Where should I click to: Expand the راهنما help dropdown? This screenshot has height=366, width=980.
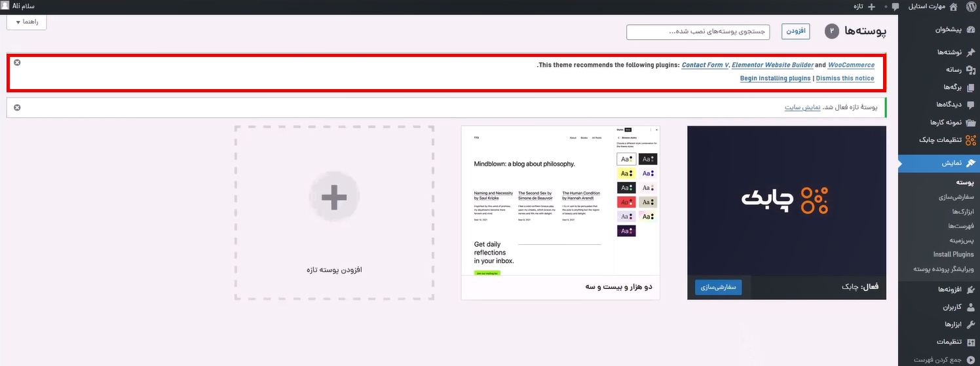pos(27,22)
